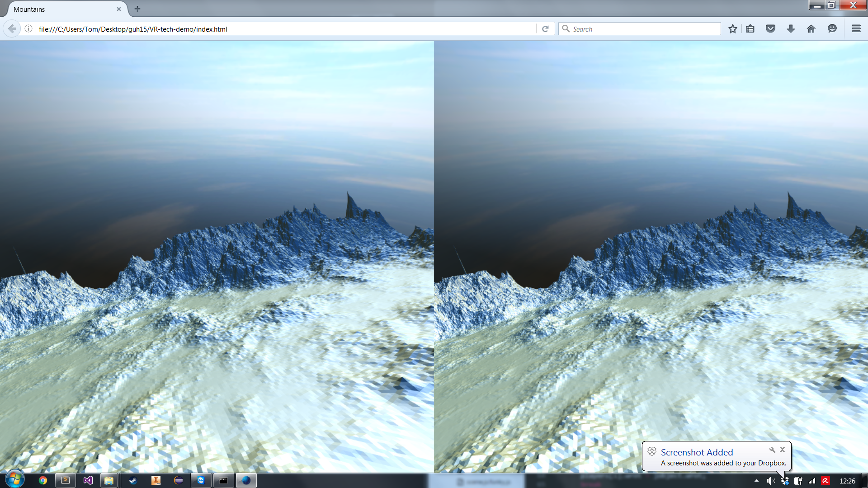
Task: Go to the Firefox home page icon
Action: point(811,29)
